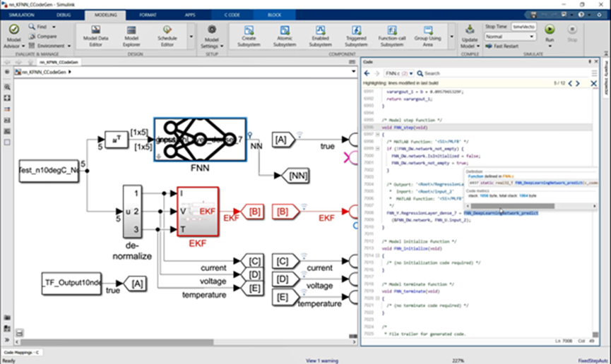Open Code panel hamburger menu
This screenshot has width=611, height=364.
pyautogui.click(x=594, y=73)
